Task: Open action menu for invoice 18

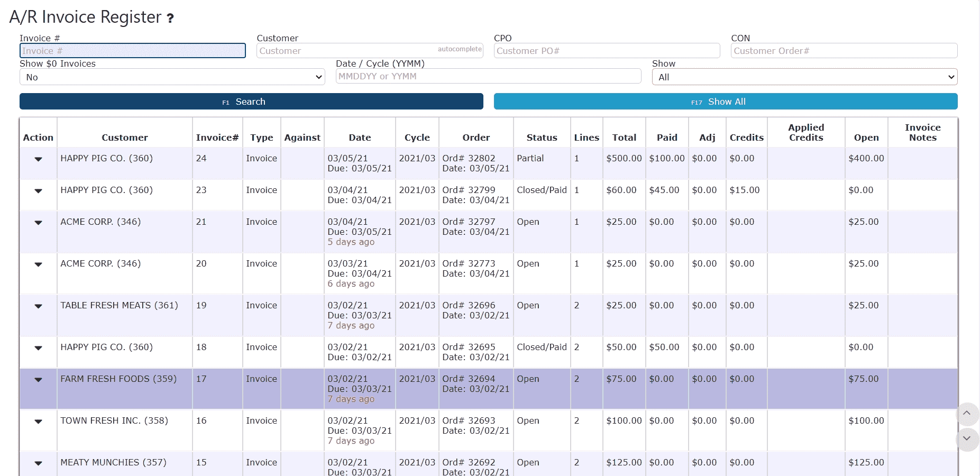Action: tap(38, 347)
